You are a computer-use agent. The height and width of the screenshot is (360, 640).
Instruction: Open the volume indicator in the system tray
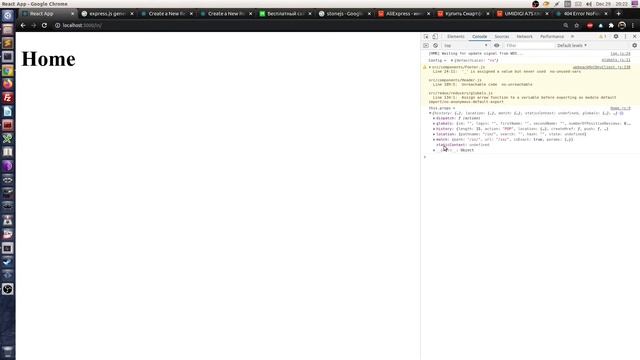coord(589,4)
